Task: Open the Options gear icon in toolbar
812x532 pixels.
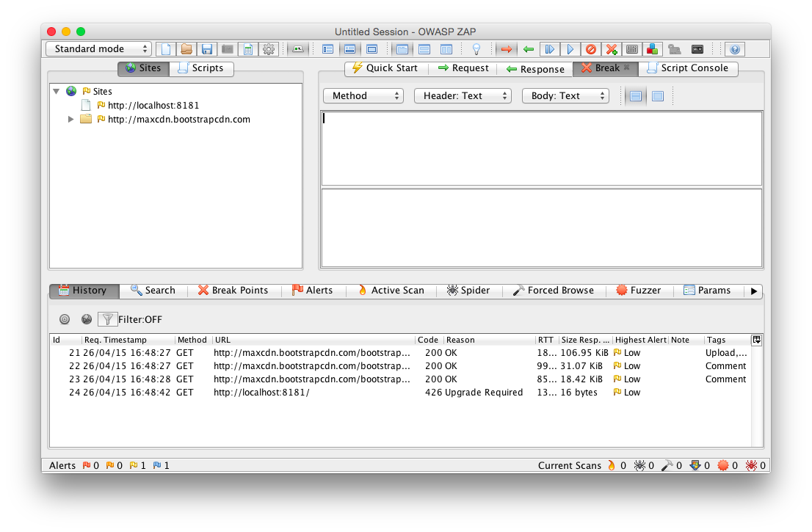Action: tap(269, 49)
